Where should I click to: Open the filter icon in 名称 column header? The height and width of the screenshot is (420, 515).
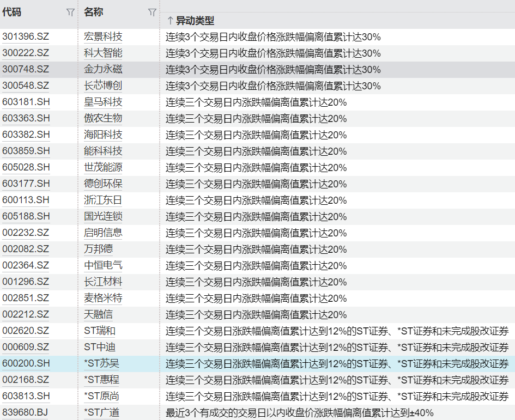(x=152, y=13)
